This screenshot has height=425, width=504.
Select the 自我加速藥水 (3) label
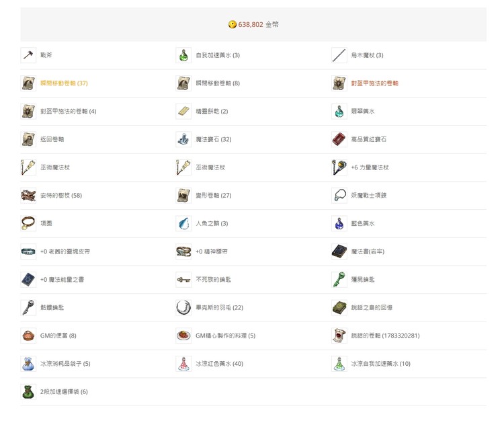tap(218, 55)
